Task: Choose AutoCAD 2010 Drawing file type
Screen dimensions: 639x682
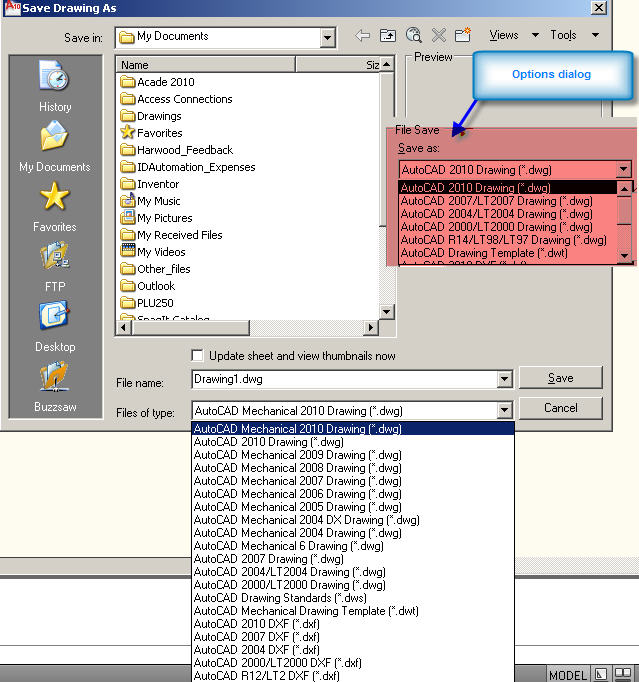Action: [x=353, y=441]
